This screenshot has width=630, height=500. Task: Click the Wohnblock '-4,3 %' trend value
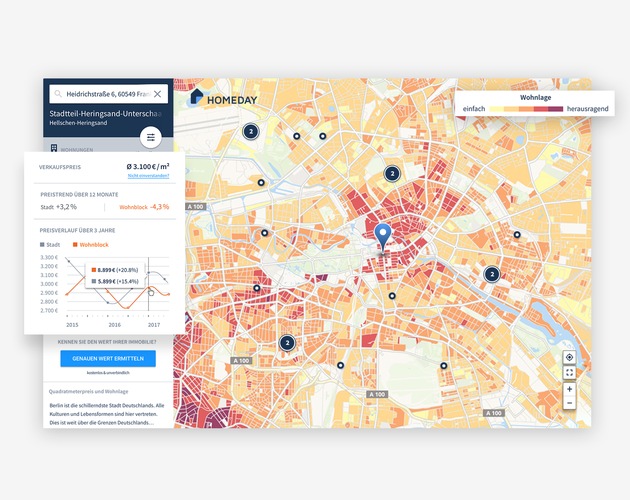pos(160,207)
